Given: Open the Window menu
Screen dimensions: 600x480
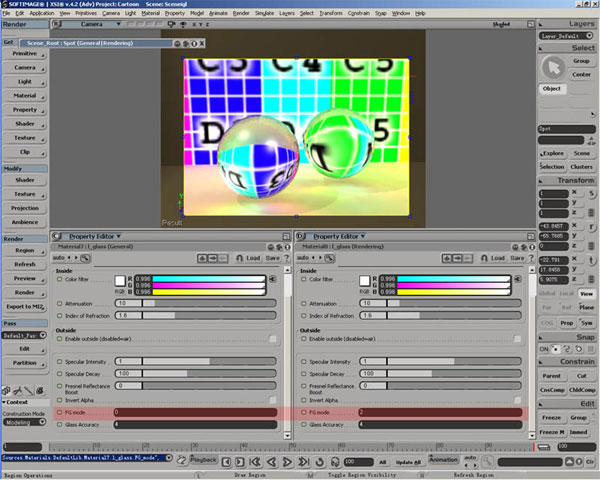Looking at the screenshot, I should 401,13.
